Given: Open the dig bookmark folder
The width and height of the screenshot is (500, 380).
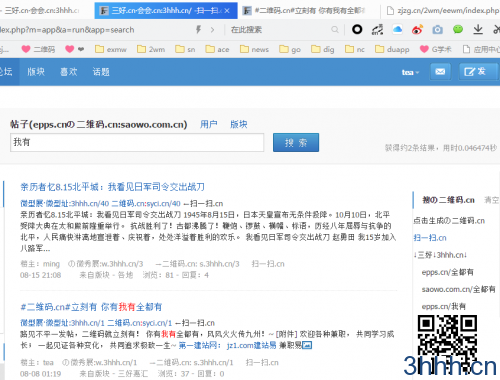Looking at the screenshot, I should (323, 49).
